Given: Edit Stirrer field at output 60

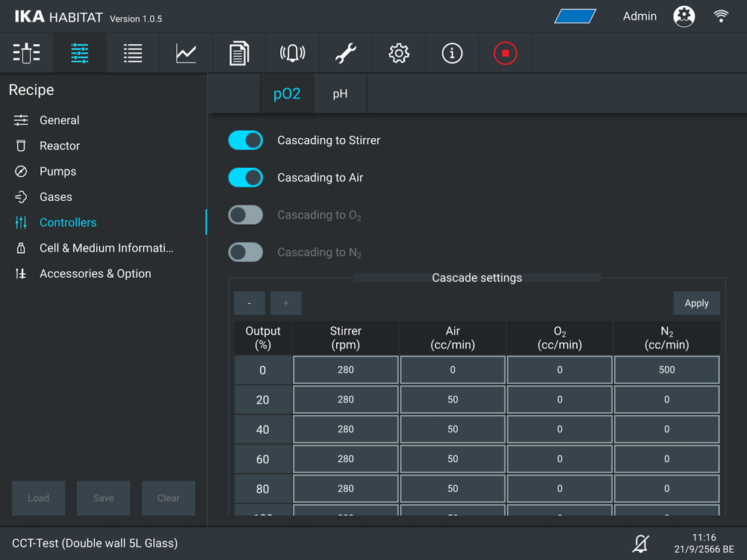Looking at the screenshot, I should point(346,459).
